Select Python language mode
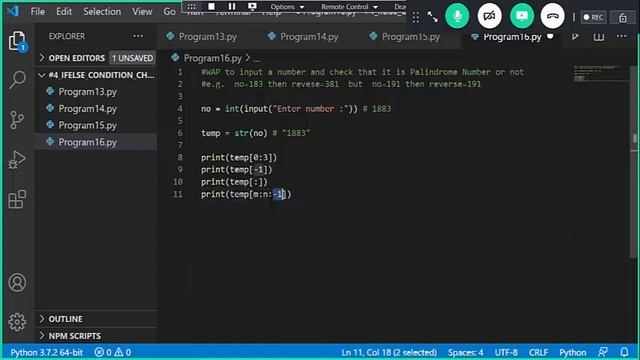 [572, 352]
